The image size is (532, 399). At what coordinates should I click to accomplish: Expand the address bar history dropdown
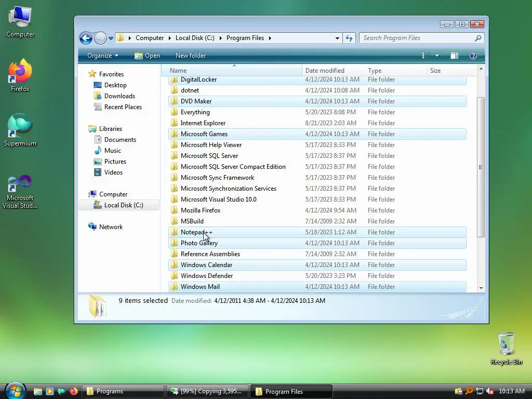click(337, 38)
